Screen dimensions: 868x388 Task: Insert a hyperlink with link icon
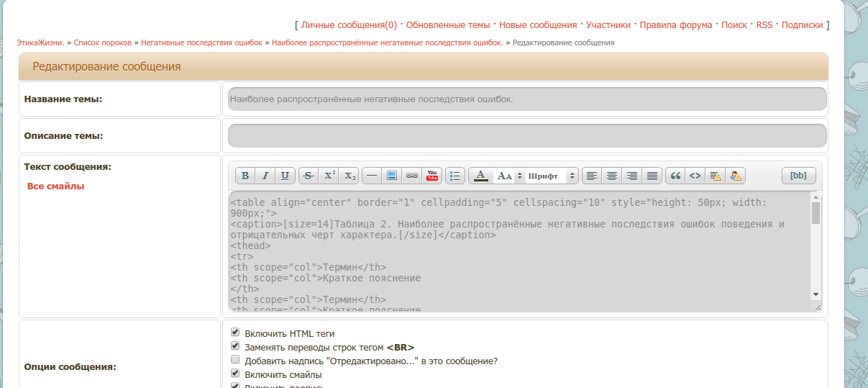point(412,176)
